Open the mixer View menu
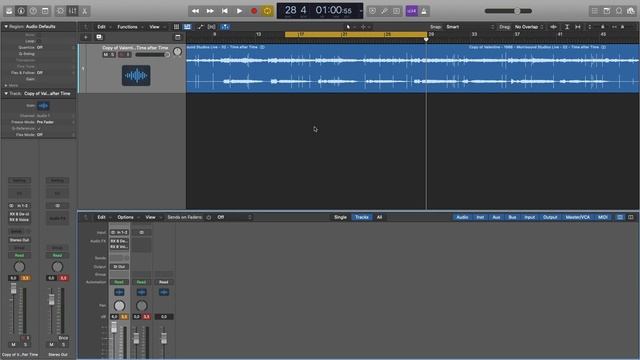 pos(150,217)
